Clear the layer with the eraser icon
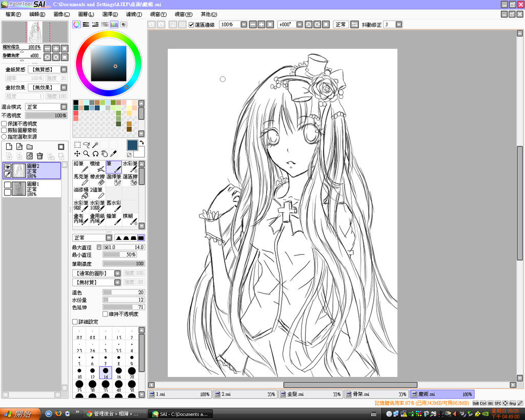This screenshot has height=420, width=525. coord(30,156)
